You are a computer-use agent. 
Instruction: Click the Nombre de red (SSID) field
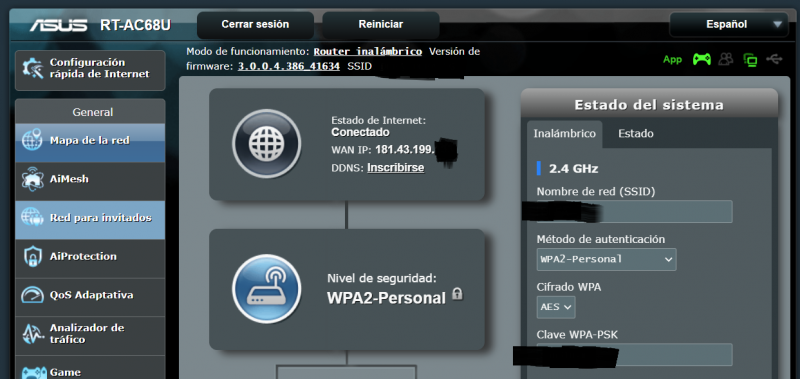pos(634,212)
